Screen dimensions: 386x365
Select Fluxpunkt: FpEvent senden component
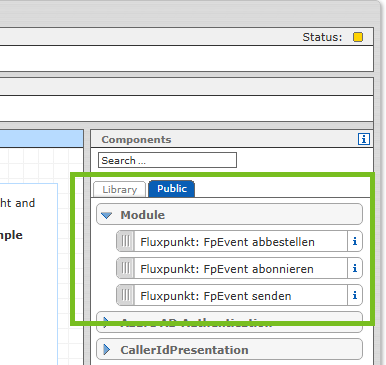(239, 295)
